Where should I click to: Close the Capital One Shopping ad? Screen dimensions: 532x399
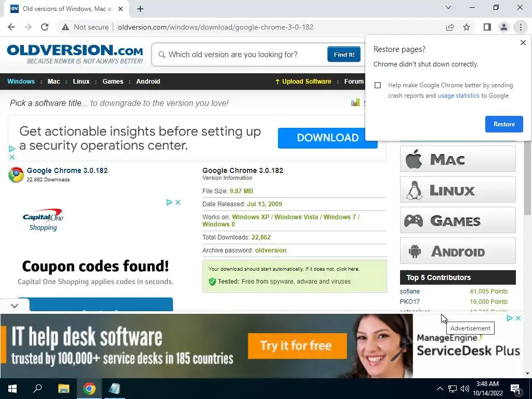pyautogui.click(x=178, y=203)
